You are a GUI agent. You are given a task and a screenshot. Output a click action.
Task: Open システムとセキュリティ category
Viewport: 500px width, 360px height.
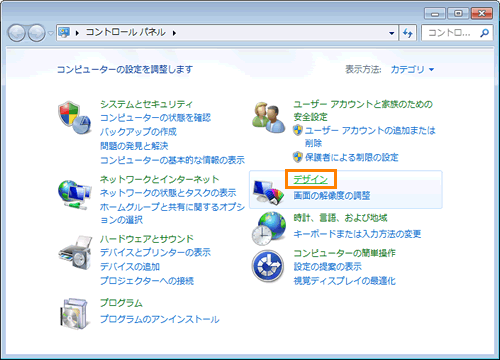tap(146, 104)
